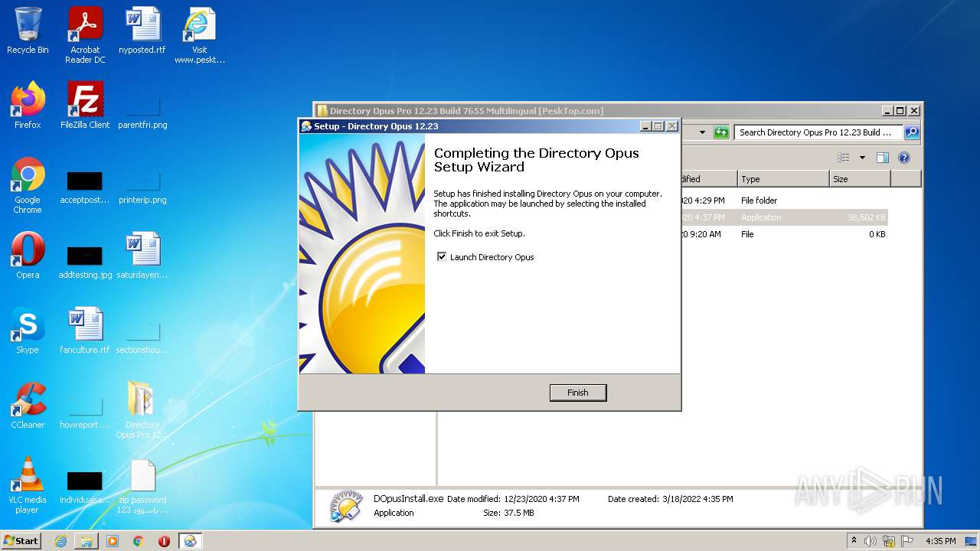Uncheck the Launch Directory Opus checkbox
Screen dimensions: 980x551
pyautogui.click(x=442, y=256)
